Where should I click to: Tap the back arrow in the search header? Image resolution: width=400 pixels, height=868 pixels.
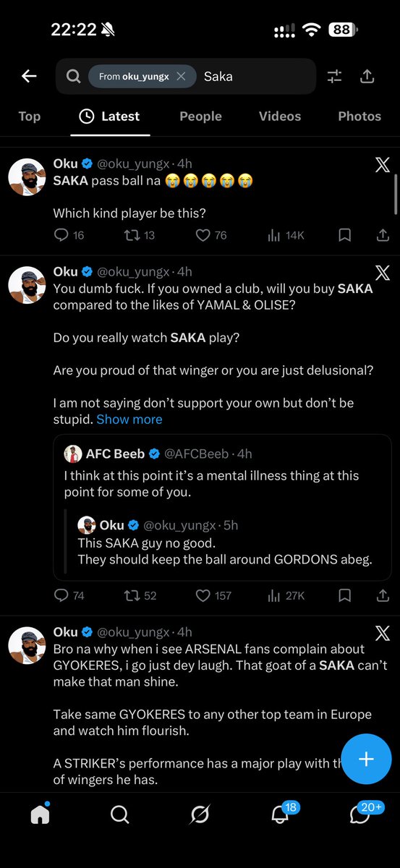pos(29,76)
